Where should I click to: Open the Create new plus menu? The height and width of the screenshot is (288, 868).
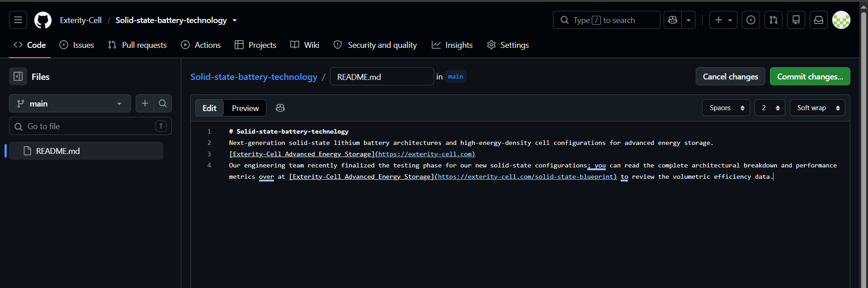coord(723,20)
